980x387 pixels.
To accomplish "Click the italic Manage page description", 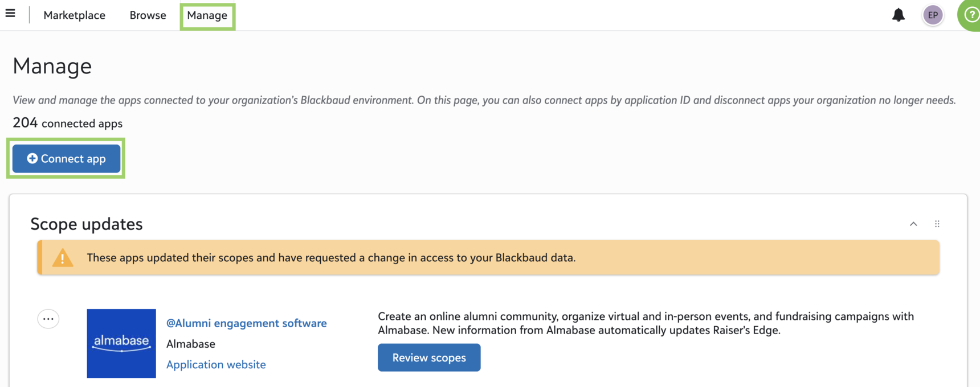I will click(x=484, y=100).
